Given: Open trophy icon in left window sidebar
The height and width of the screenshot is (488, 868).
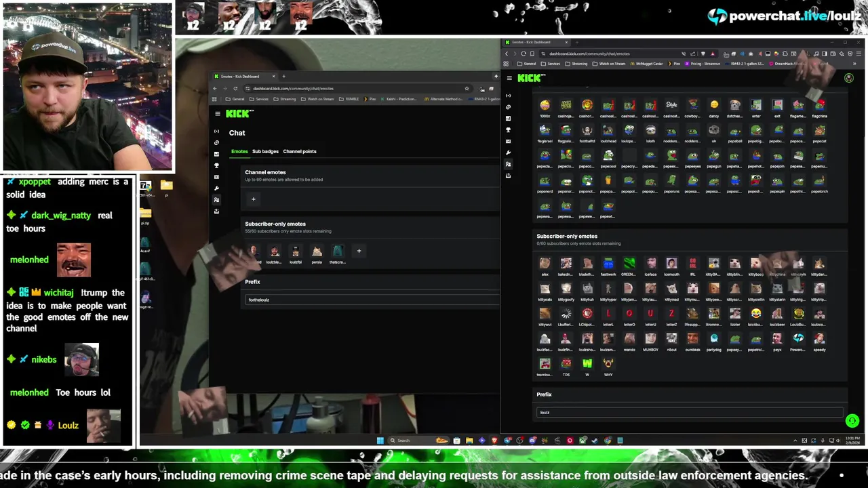Looking at the screenshot, I should 216,165.
